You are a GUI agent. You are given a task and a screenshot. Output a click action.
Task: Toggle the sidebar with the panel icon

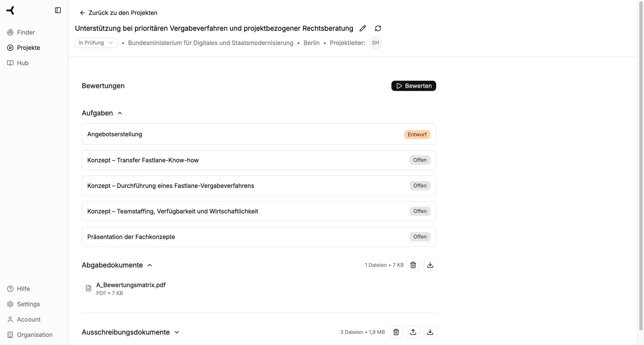coord(58,10)
